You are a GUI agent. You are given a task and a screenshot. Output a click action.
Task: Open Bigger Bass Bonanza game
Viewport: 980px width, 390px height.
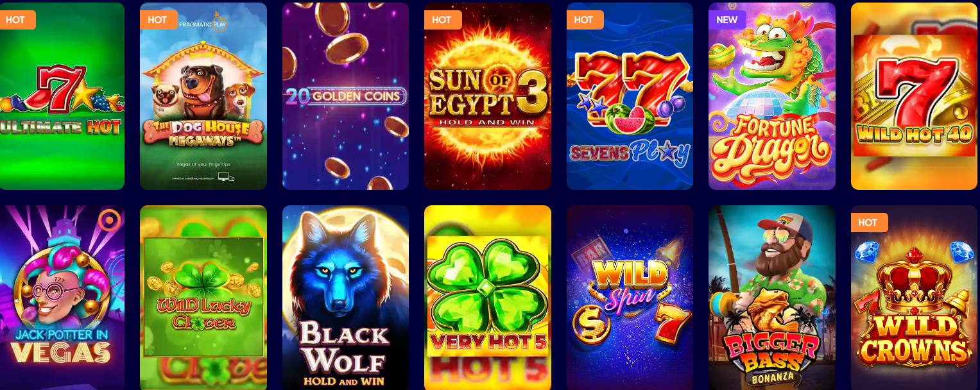(772, 298)
